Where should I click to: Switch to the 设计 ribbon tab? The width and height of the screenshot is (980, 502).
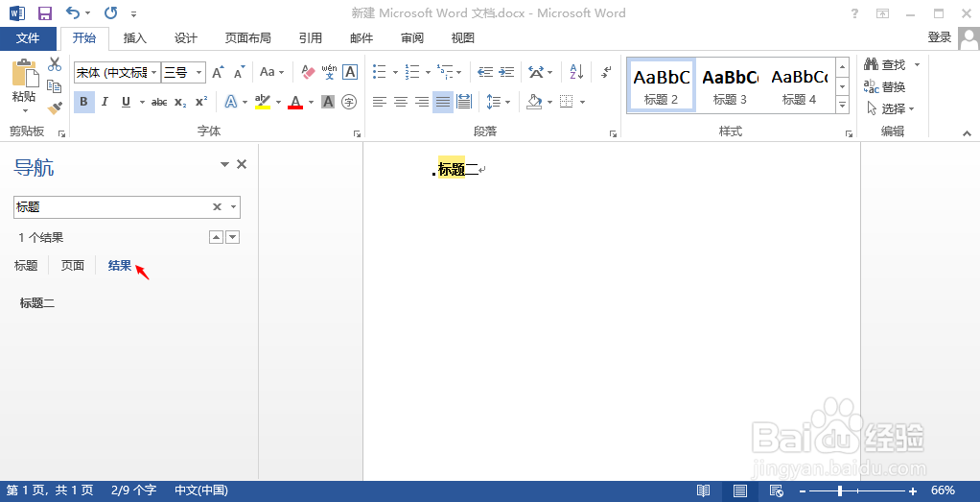pyautogui.click(x=186, y=38)
